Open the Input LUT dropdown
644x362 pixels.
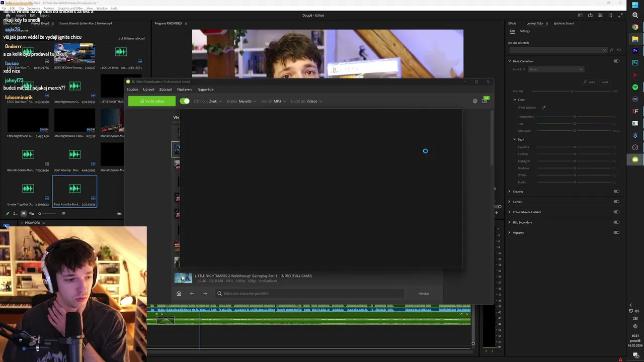[x=556, y=69]
